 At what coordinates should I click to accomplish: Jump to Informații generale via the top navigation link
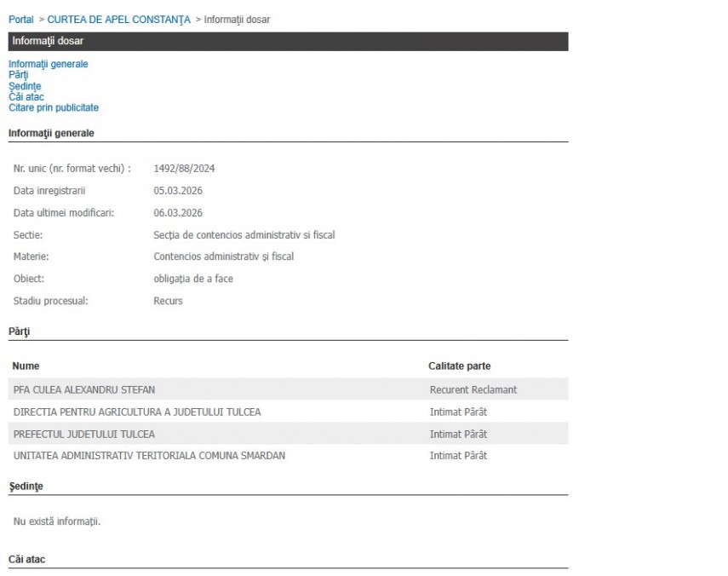(x=48, y=64)
